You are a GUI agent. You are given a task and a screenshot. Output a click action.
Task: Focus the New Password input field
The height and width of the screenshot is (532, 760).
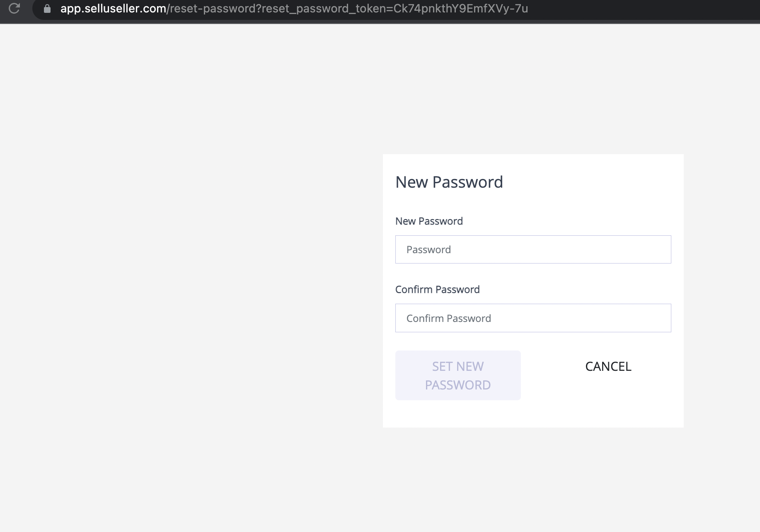[533, 249]
